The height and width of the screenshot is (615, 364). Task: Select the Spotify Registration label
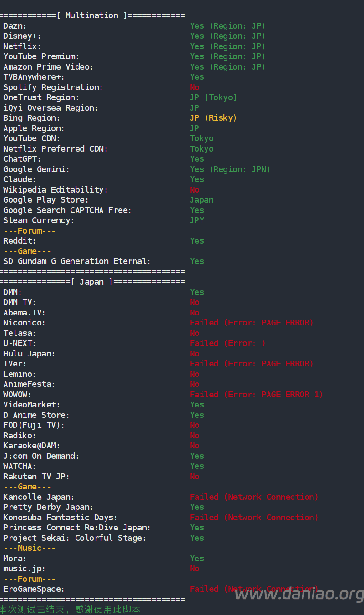point(53,87)
